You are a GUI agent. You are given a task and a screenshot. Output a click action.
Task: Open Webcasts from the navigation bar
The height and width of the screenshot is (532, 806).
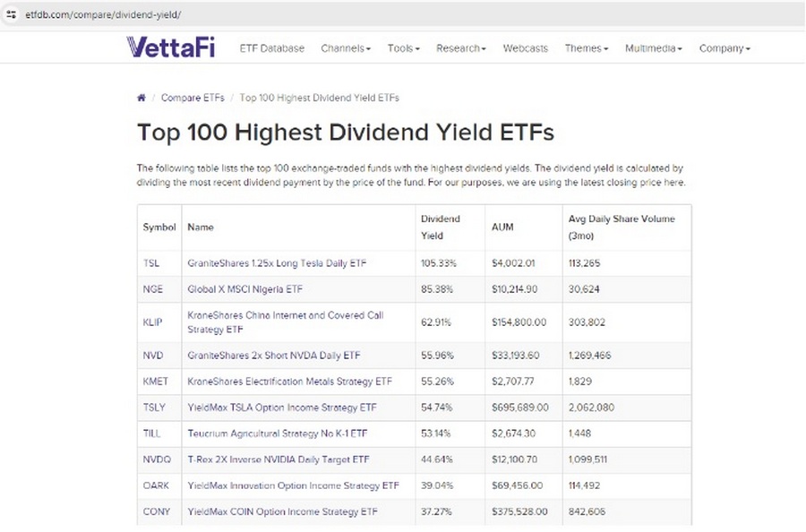(x=525, y=49)
